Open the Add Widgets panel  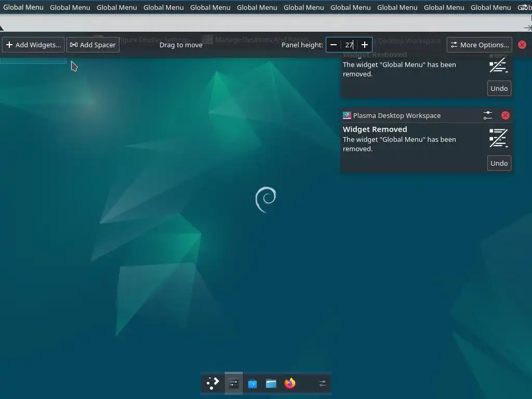click(33, 45)
